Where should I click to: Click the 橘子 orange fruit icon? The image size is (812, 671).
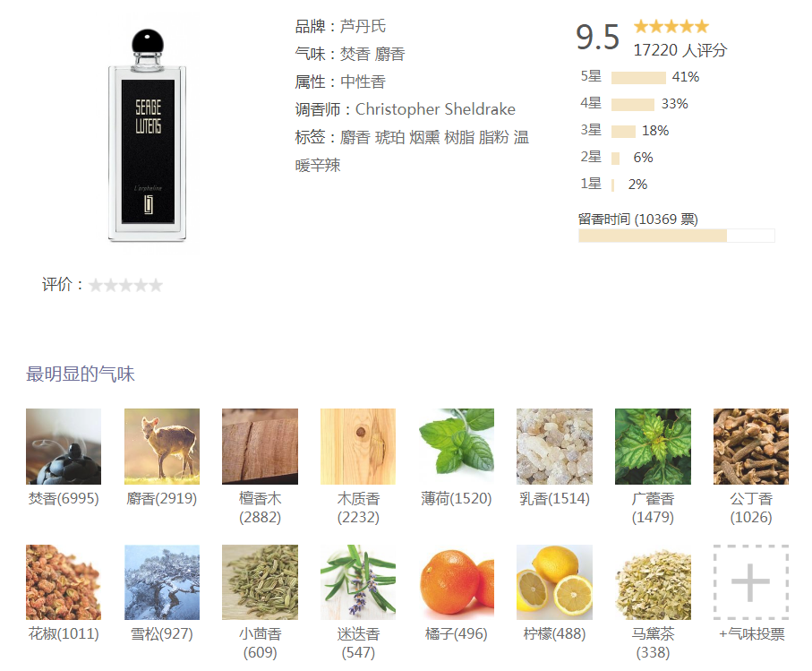457,582
